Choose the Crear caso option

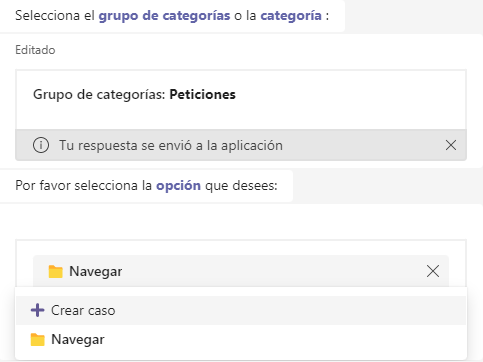pos(241,310)
